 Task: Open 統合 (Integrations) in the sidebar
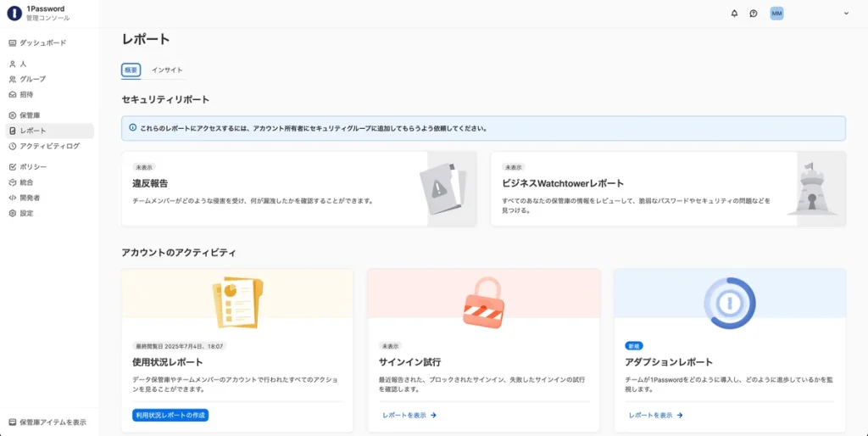click(x=26, y=182)
